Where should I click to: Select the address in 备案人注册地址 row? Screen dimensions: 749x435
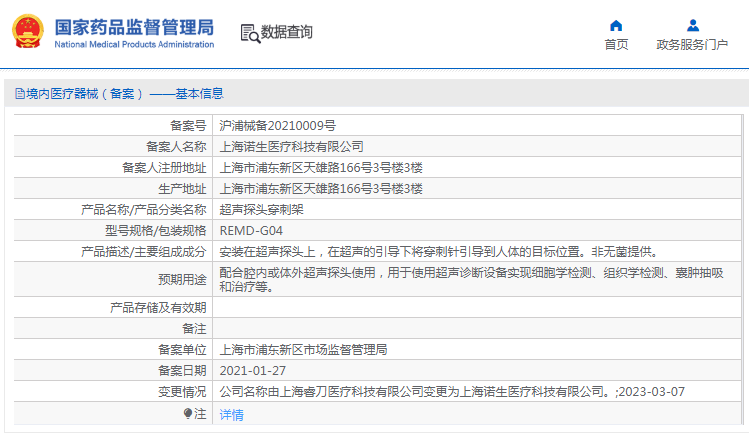[x=321, y=168]
